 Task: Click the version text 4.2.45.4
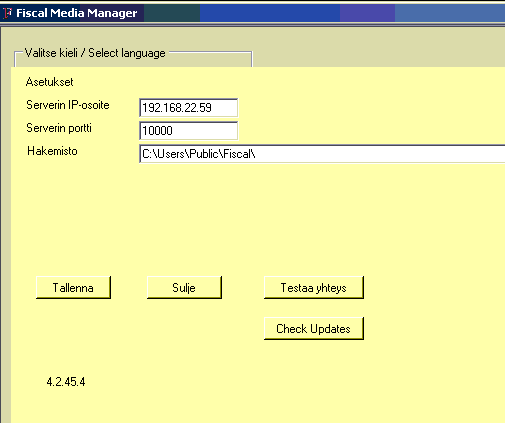[x=66, y=382]
